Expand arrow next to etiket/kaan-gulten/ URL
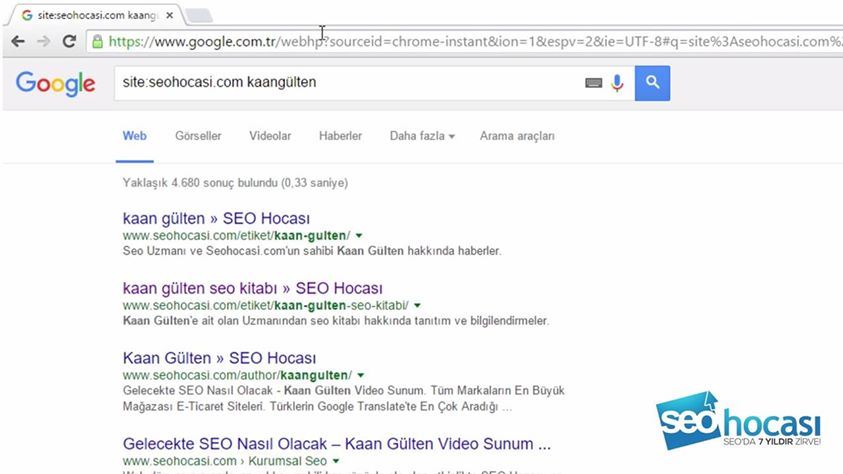The image size is (843, 474). [359, 235]
